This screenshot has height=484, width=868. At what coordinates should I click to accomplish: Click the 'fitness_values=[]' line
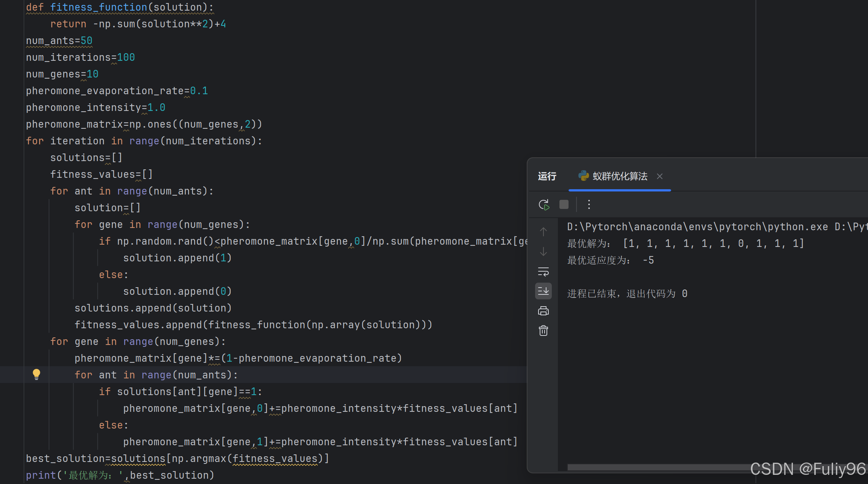(x=101, y=174)
